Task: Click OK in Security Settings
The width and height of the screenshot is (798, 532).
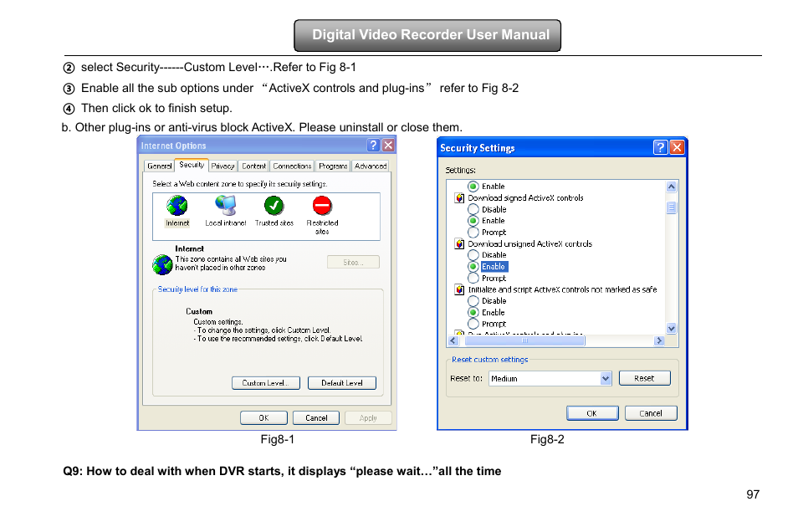Action: 592,413
